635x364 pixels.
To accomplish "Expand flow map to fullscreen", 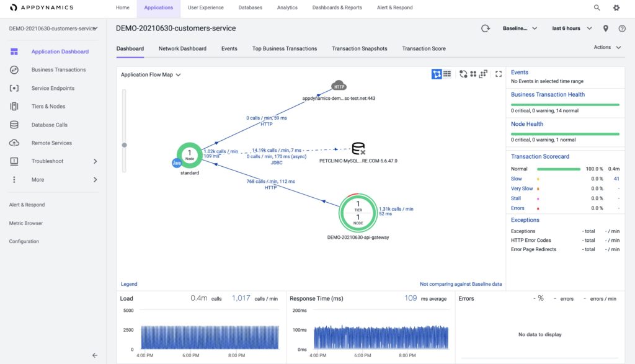I will tap(498, 74).
